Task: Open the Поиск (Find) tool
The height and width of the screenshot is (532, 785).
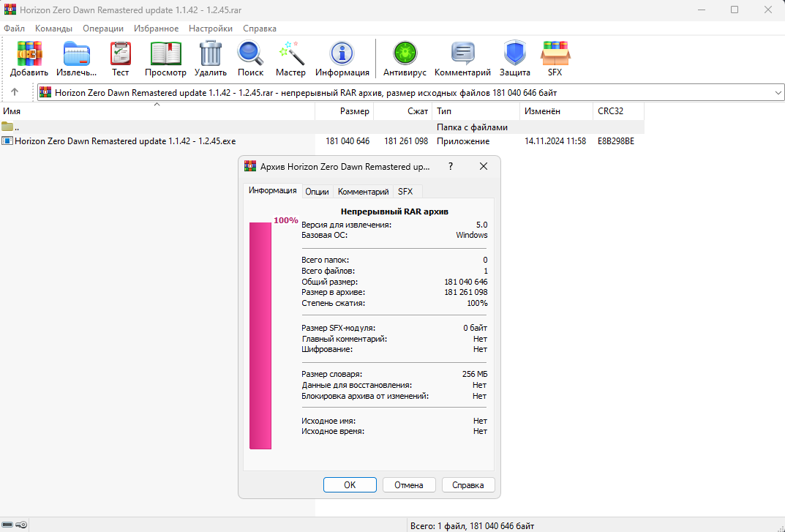Action: [x=250, y=59]
